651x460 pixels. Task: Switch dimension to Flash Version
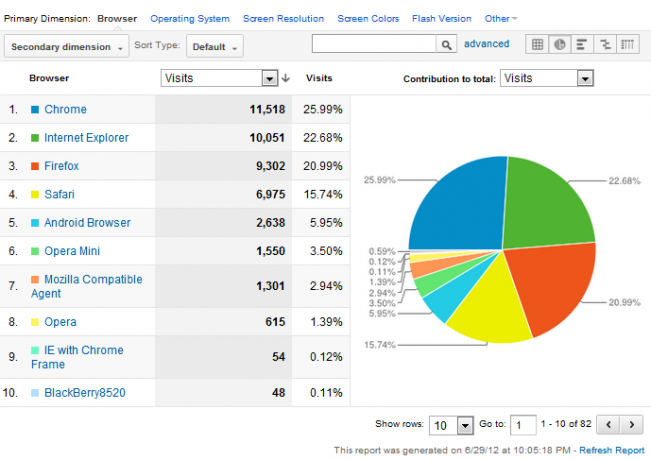click(442, 19)
